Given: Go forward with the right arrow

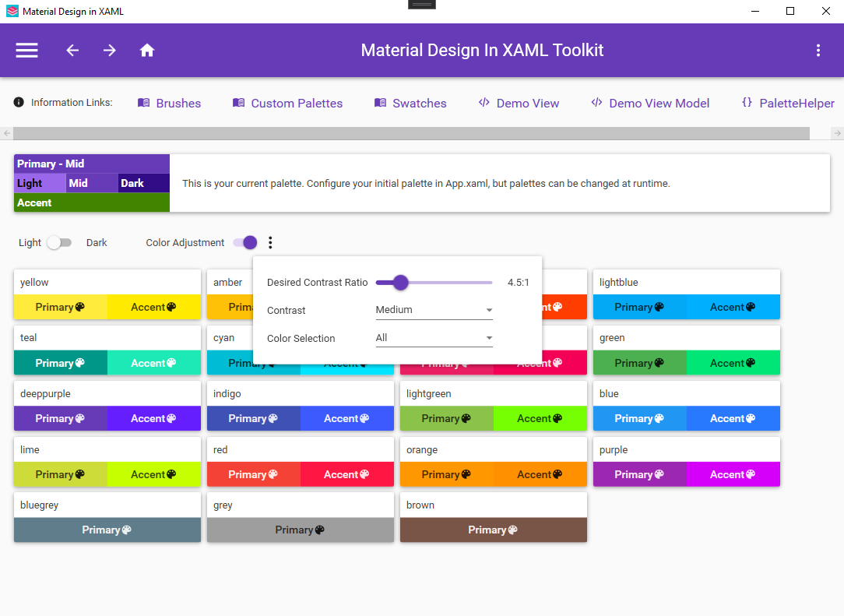Looking at the screenshot, I should pos(110,50).
